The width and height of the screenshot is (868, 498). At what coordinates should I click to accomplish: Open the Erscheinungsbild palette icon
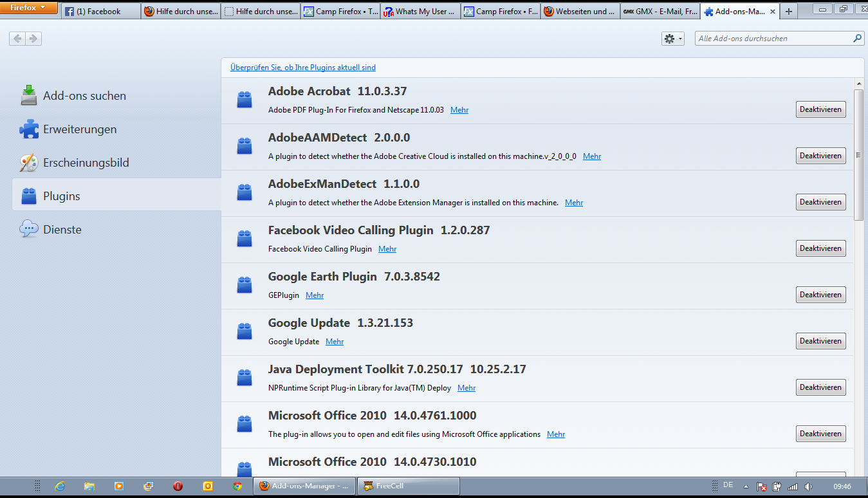pyautogui.click(x=29, y=163)
